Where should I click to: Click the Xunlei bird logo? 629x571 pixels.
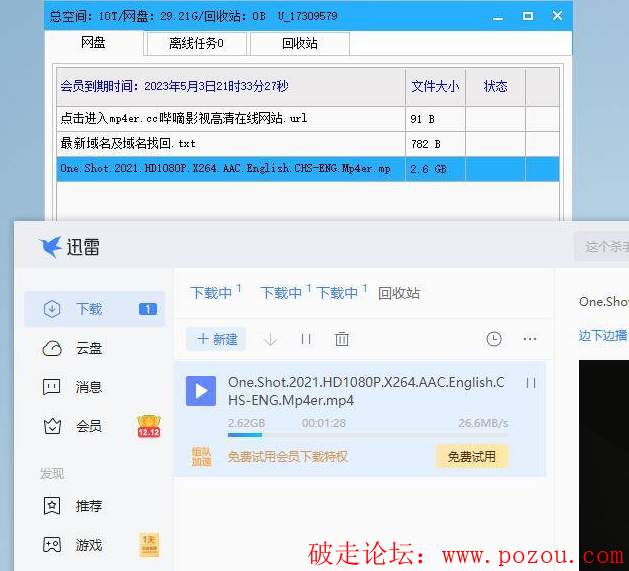(51, 246)
